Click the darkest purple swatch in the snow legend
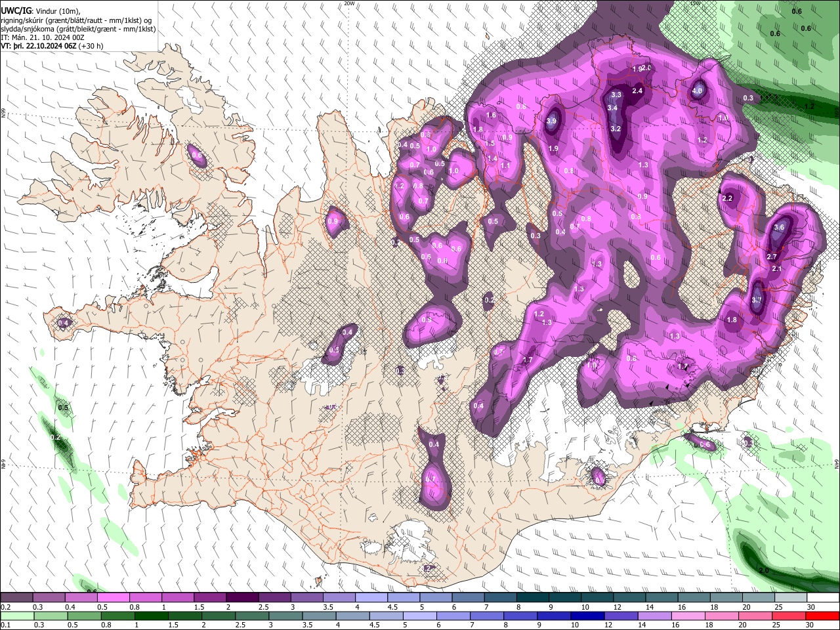The height and width of the screenshot is (630, 840). [242, 597]
